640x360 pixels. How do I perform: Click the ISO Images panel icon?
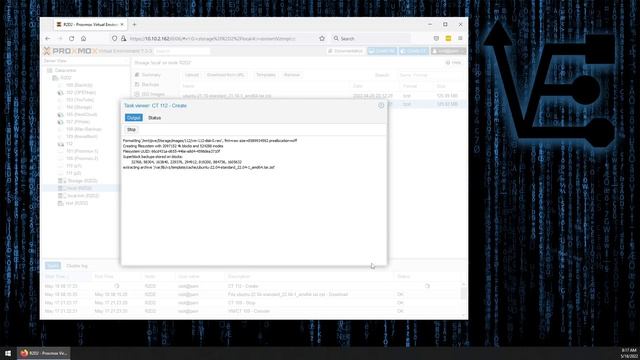coord(137,94)
